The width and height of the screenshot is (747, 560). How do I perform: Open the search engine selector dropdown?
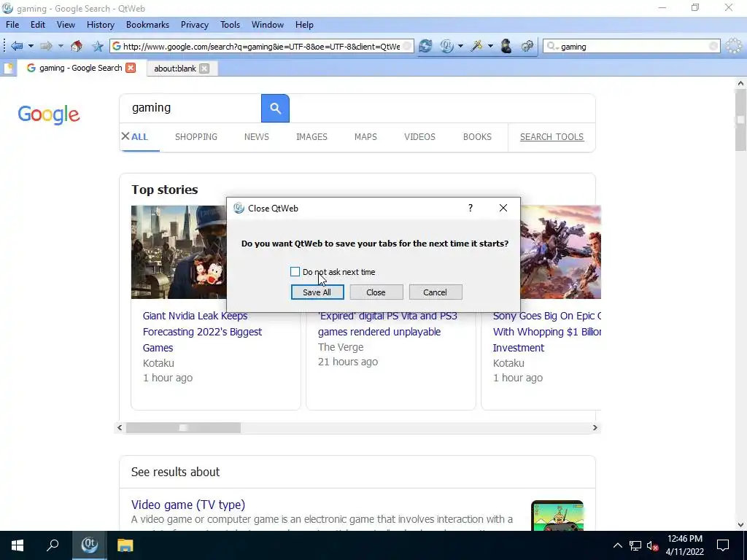coord(553,46)
